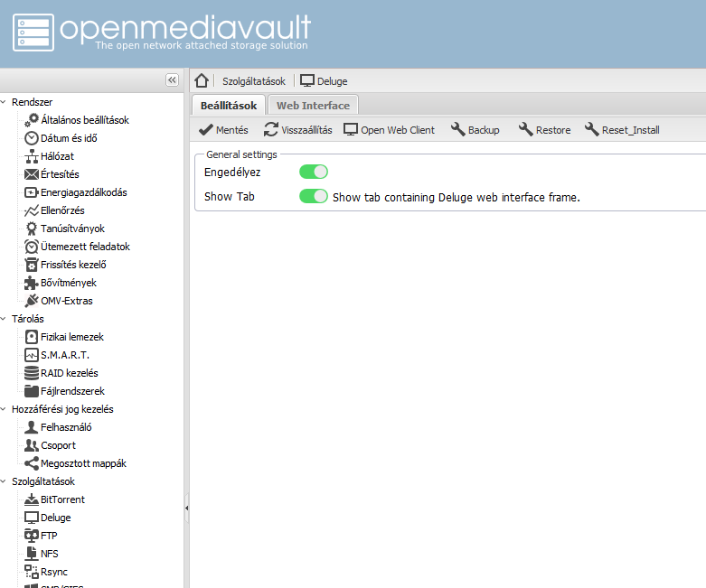This screenshot has width=706, height=588.
Task: Click the puzzle icon beside Bővítmények
Action: pos(32,283)
